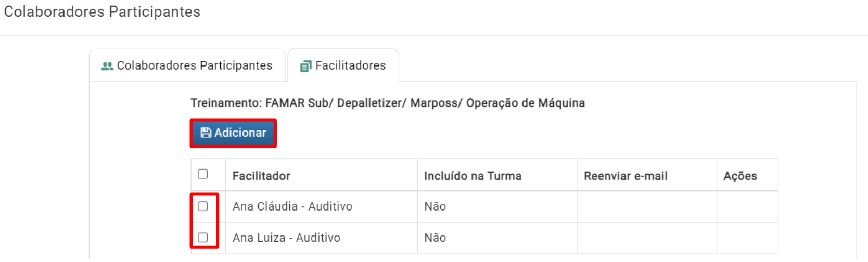Add selected facilitators with the Adicionar button

coord(233,133)
